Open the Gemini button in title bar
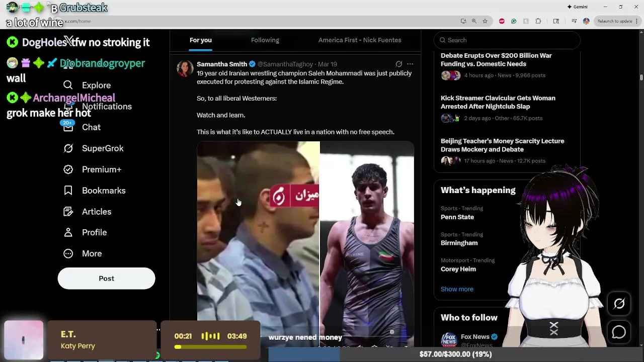644x362 pixels. pyautogui.click(x=577, y=7)
